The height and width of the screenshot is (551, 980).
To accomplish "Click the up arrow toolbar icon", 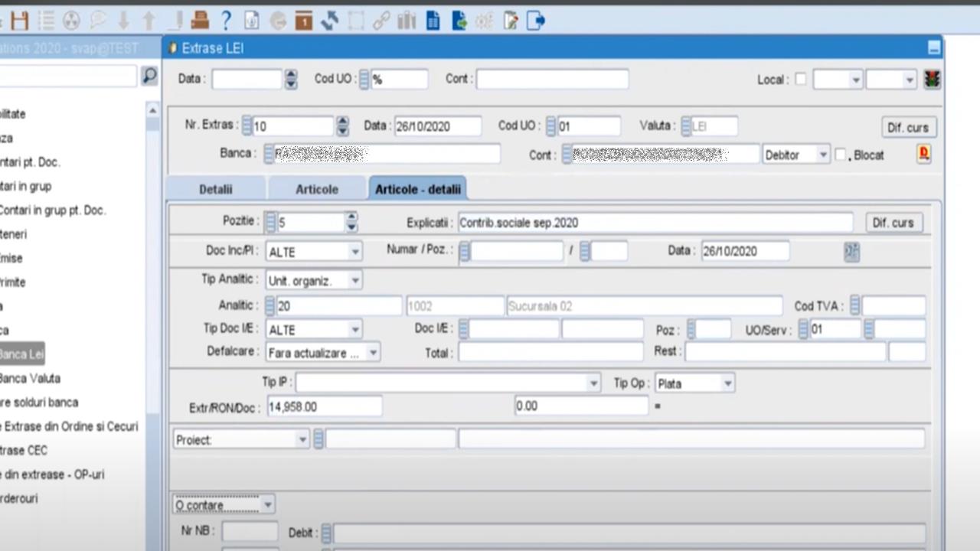I will pos(149,21).
